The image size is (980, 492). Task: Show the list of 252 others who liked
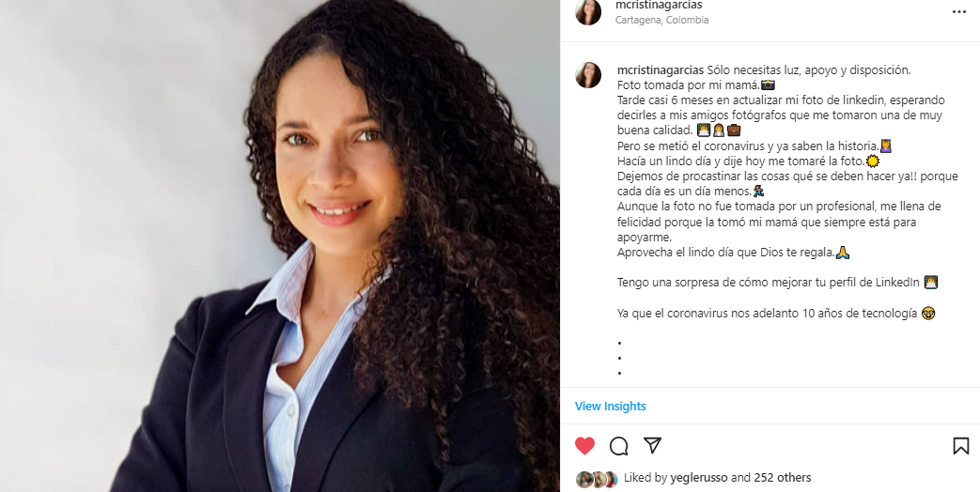pyautogui.click(x=783, y=478)
